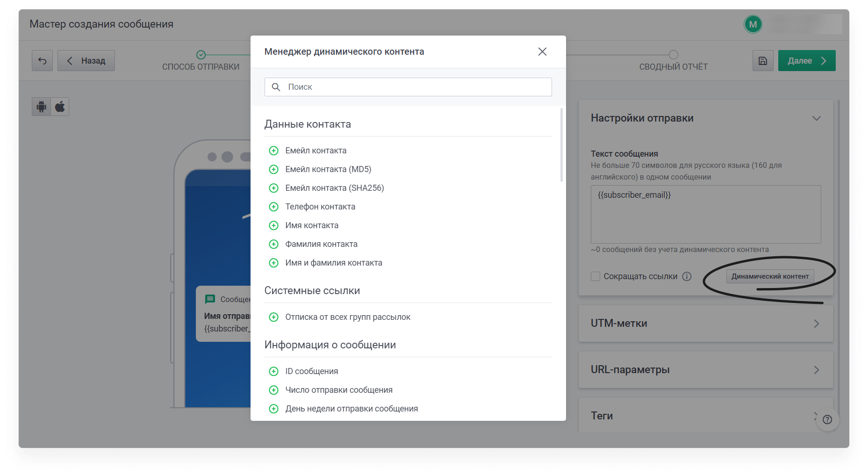This screenshot has height=476, width=868.
Task: Select the text Имя и фамилия контакта
Action: (334, 263)
